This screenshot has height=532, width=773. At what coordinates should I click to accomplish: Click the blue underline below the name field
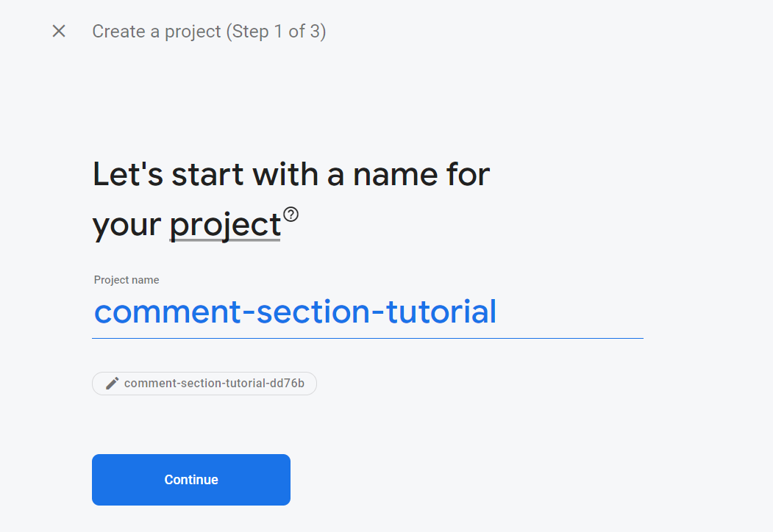click(x=368, y=337)
